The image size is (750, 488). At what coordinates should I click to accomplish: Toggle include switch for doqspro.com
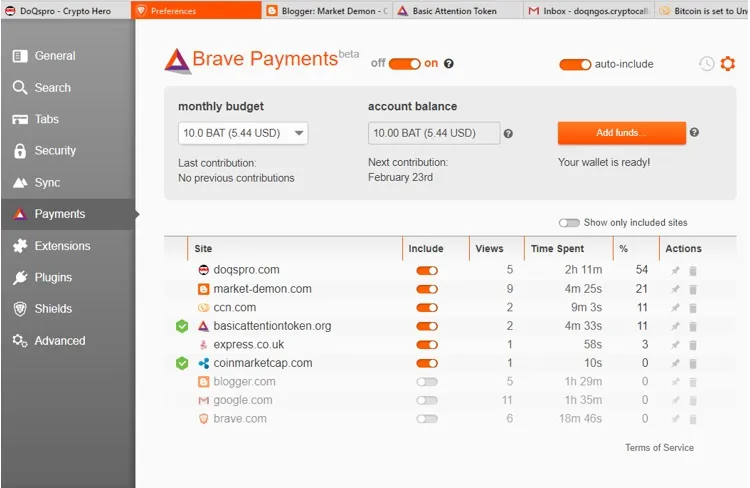[x=427, y=271]
